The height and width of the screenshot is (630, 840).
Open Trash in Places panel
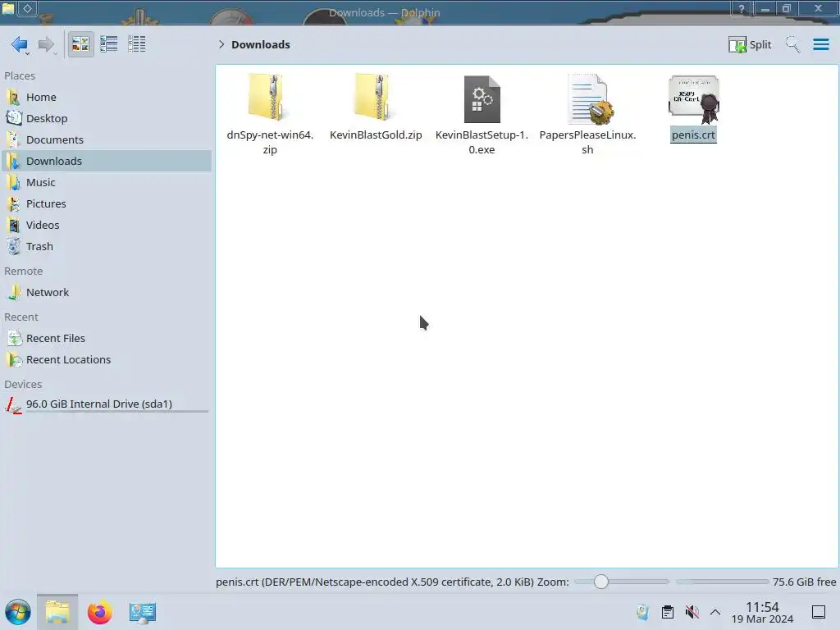[107, 246]
